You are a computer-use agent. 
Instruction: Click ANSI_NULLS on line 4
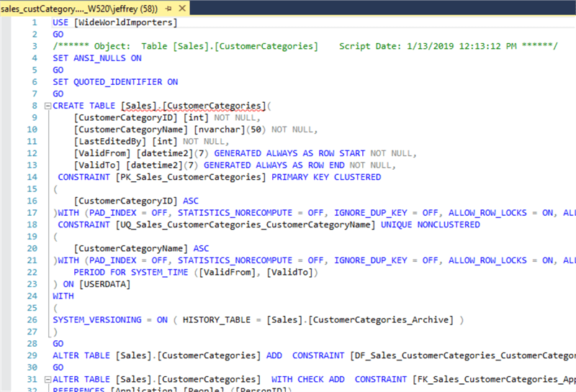99,58
